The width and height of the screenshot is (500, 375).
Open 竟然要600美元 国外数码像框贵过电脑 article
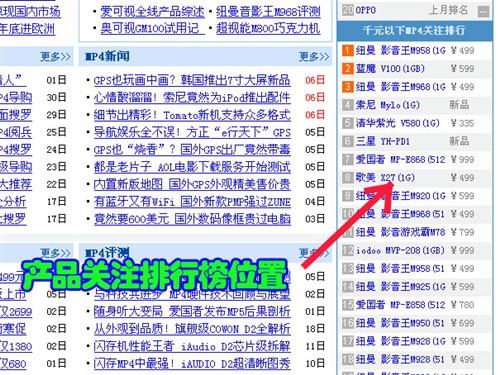click(x=192, y=219)
